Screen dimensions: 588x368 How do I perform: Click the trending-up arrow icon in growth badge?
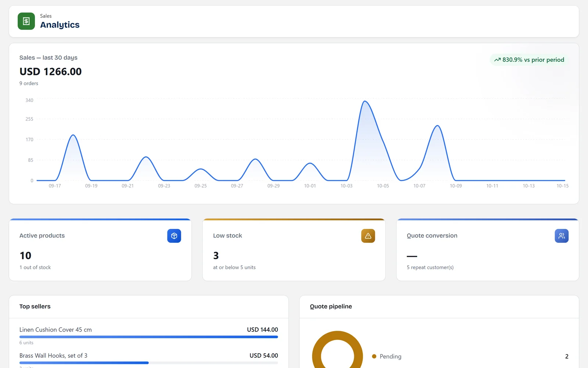[x=497, y=60]
